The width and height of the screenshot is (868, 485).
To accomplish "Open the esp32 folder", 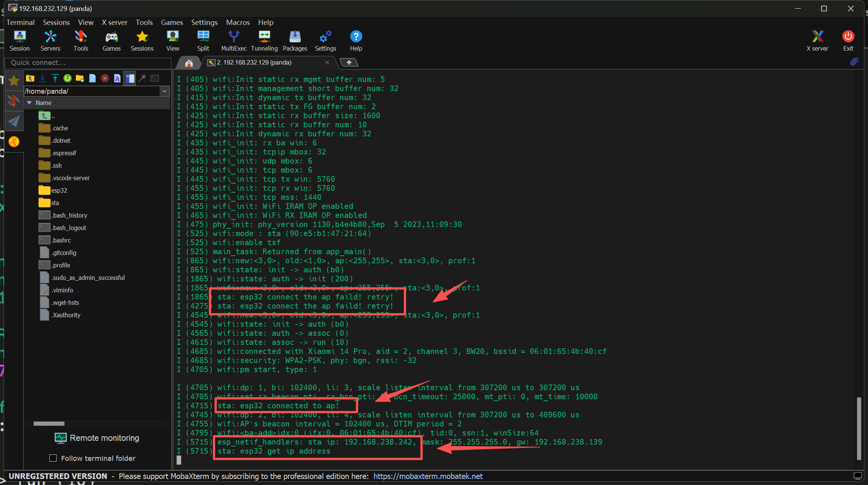I will pyautogui.click(x=59, y=190).
